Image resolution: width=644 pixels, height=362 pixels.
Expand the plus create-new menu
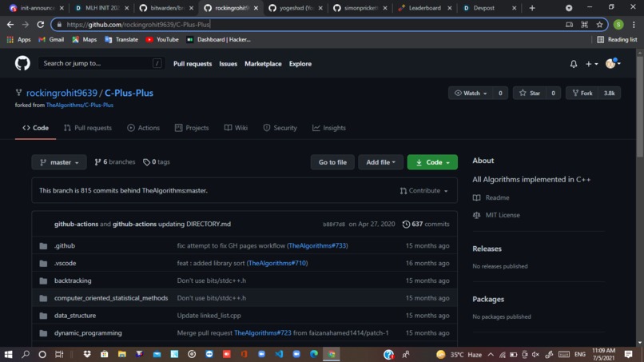tap(591, 64)
